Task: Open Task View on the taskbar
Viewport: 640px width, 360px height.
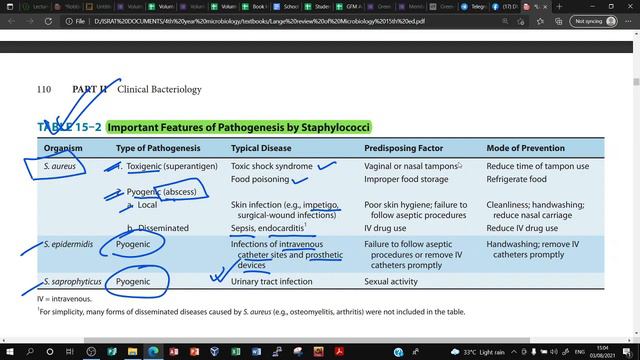Action: (x=70, y=351)
